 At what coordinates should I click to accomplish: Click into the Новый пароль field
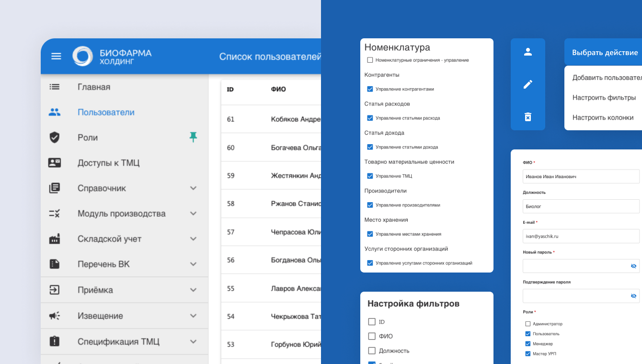click(581, 266)
